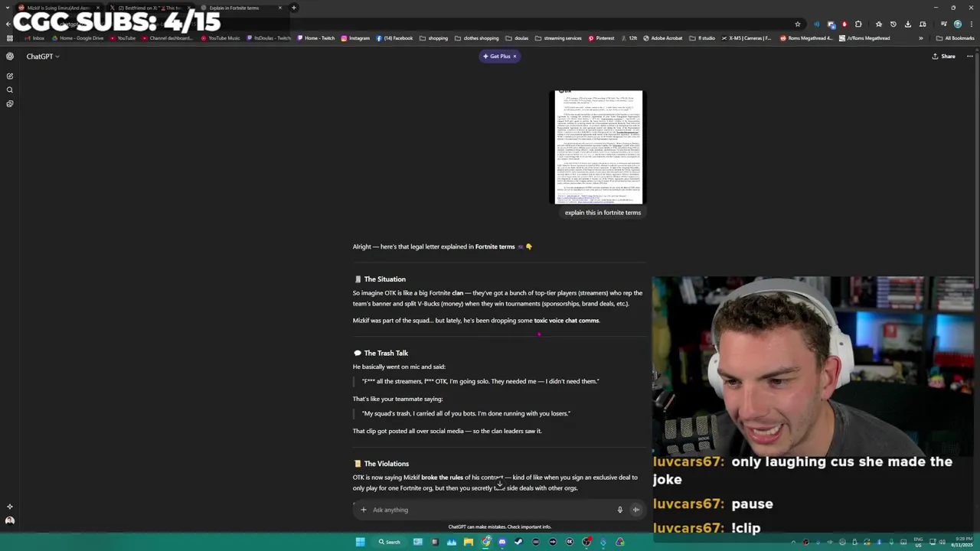Open the profile avatar at the sidebar bottom

click(x=10, y=520)
